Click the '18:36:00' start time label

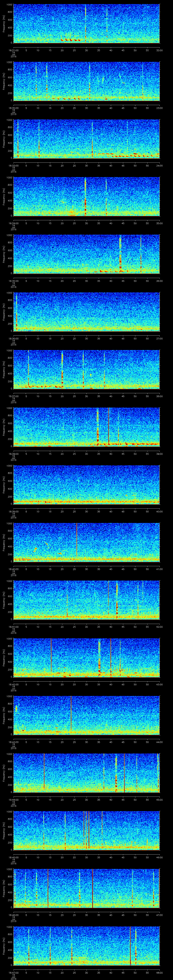(13, 339)
